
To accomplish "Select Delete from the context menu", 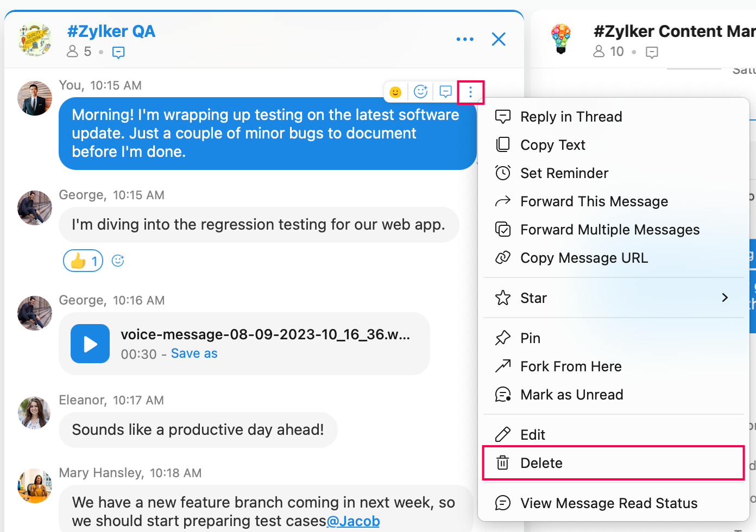I will tap(541, 463).
